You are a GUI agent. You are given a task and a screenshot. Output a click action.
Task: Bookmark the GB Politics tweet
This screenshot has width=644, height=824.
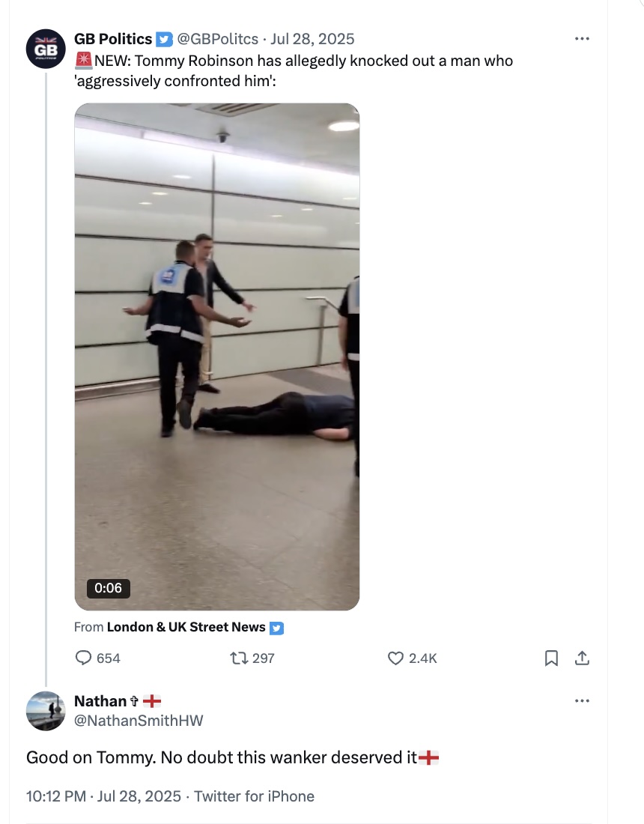(551, 658)
